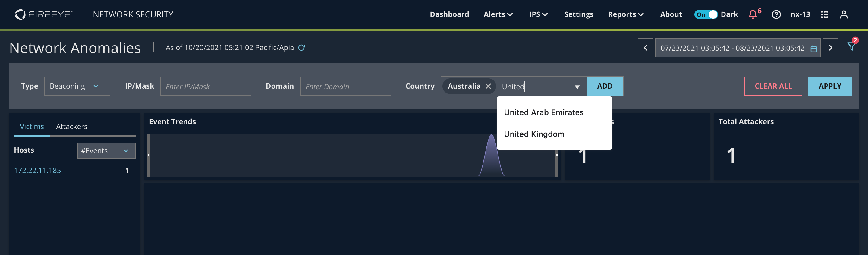Click the Enter Domain field
Viewport: 868px width, 255px height.
[345, 86]
